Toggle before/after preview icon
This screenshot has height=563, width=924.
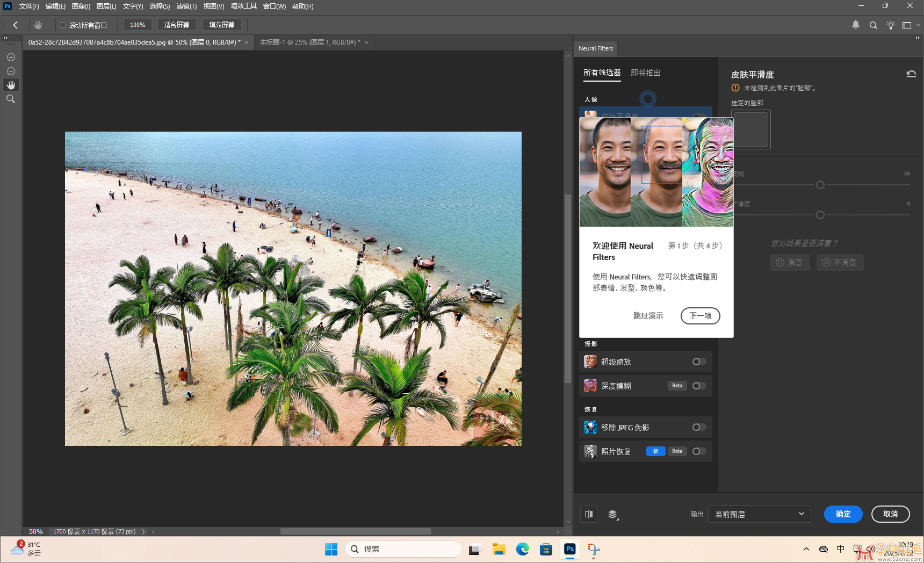coord(589,514)
